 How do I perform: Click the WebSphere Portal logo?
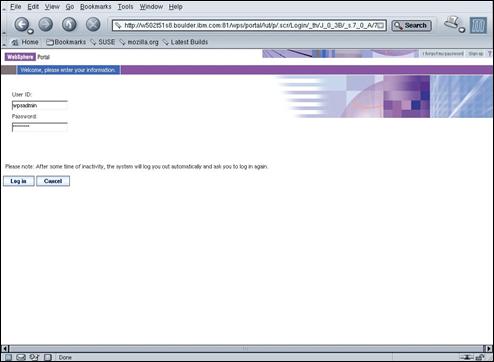[x=27, y=57]
